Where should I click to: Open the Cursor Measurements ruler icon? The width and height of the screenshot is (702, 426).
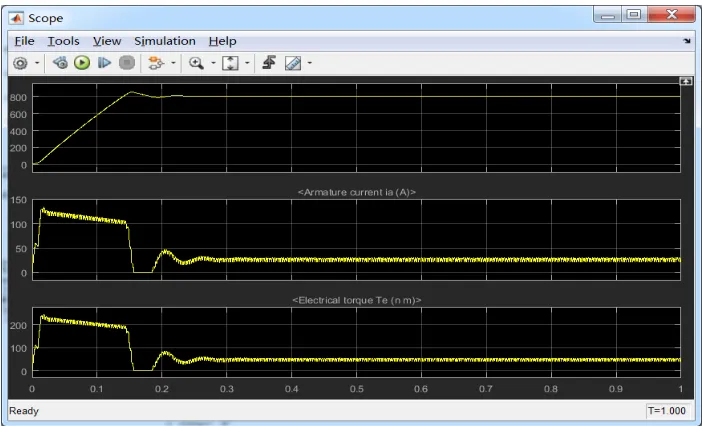[x=293, y=63]
